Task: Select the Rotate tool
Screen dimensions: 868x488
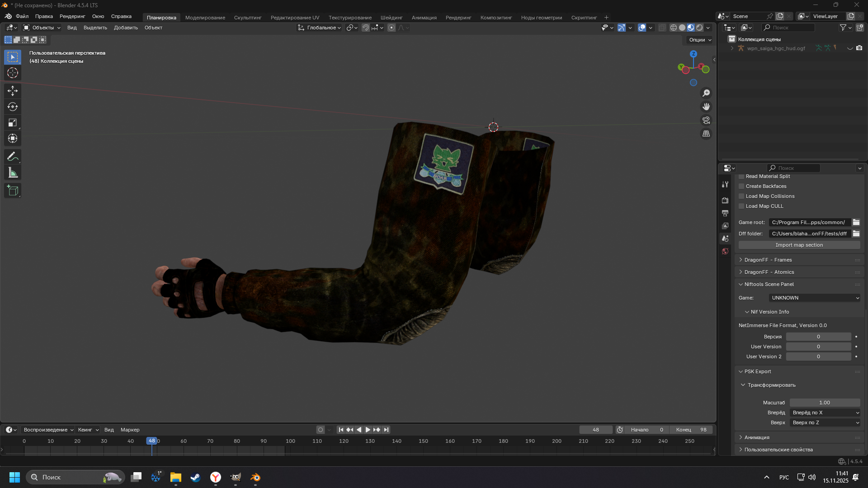Action: coord(13,107)
